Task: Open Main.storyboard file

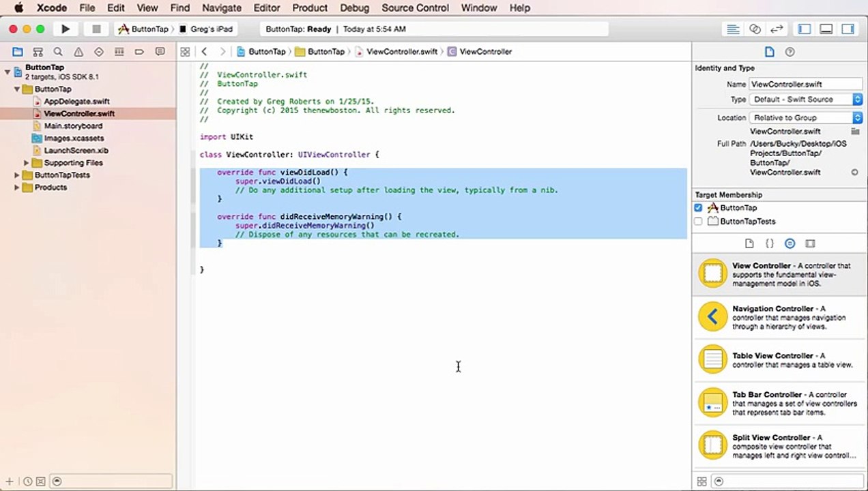Action: coord(73,126)
